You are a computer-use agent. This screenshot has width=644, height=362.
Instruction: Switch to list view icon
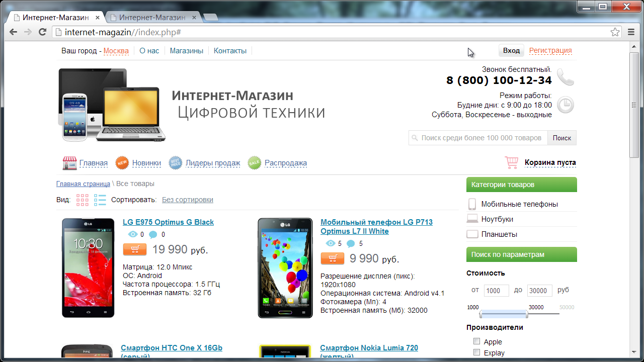pos(100,200)
